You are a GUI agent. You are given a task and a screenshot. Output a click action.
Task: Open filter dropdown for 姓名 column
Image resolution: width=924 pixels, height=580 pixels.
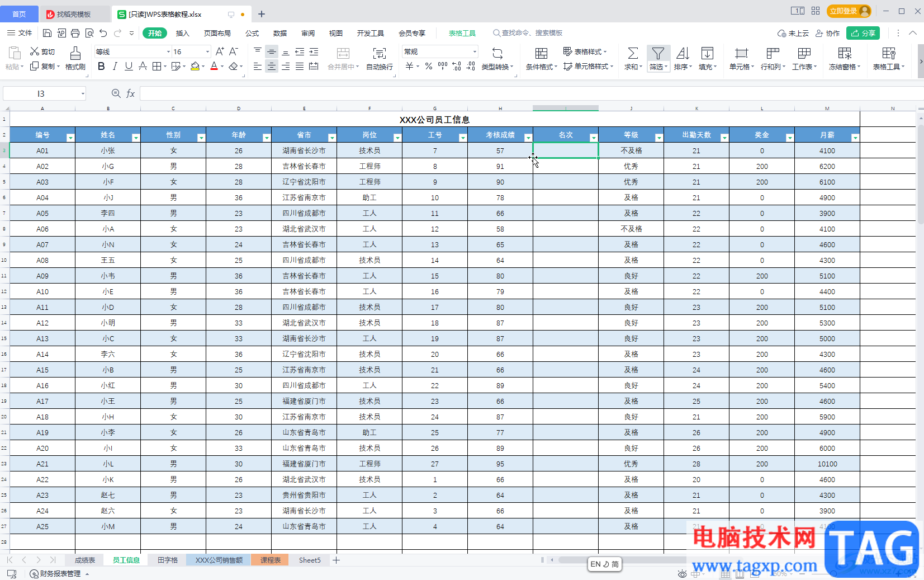coord(135,138)
